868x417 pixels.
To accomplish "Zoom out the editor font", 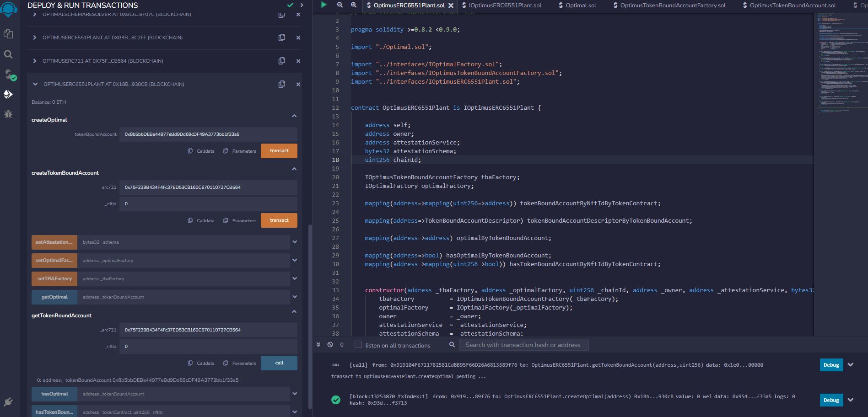I will point(340,5).
